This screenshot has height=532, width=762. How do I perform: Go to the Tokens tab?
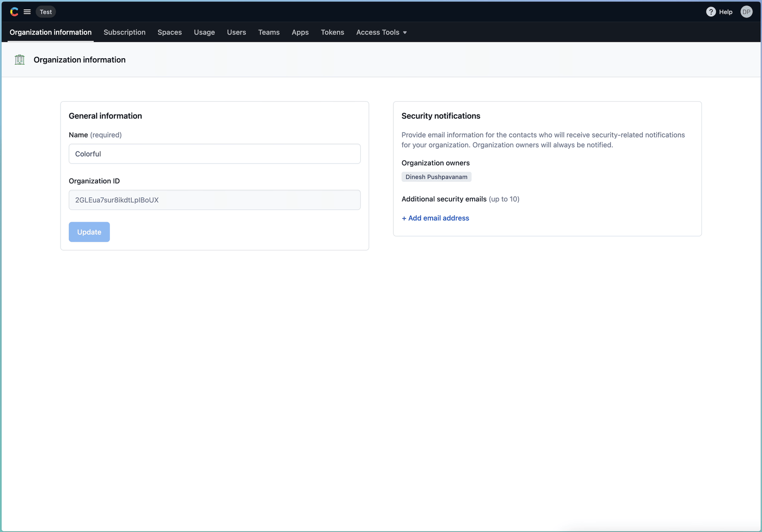[333, 32]
